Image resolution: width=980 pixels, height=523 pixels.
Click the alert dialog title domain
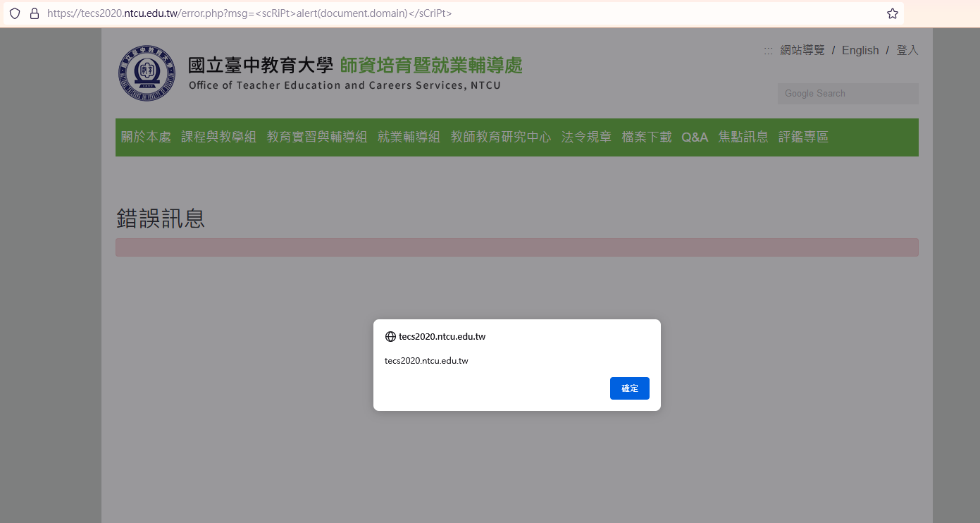[x=442, y=337]
